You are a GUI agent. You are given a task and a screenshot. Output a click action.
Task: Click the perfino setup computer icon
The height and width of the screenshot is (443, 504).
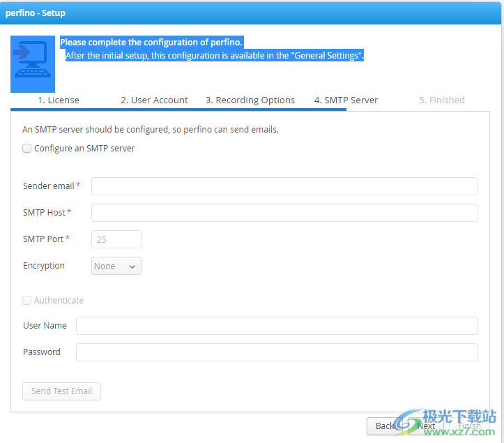point(33,64)
